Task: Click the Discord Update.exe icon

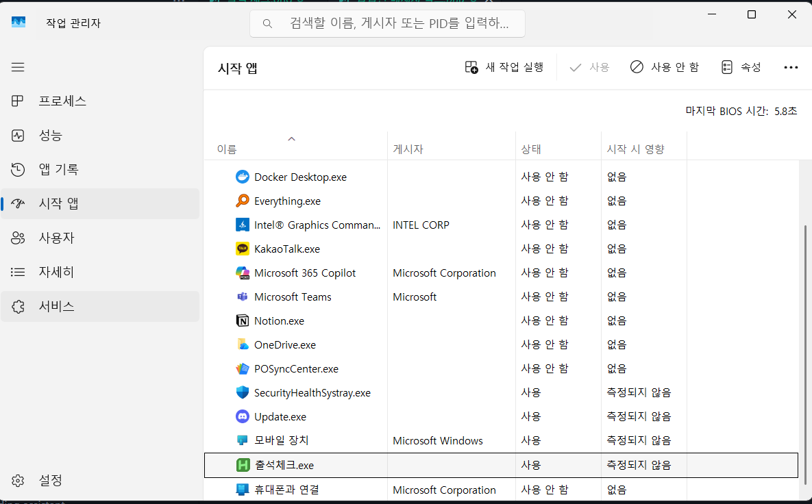Action: [x=243, y=416]
